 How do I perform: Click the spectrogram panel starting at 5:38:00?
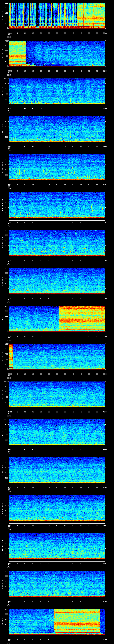pos(57,356)
